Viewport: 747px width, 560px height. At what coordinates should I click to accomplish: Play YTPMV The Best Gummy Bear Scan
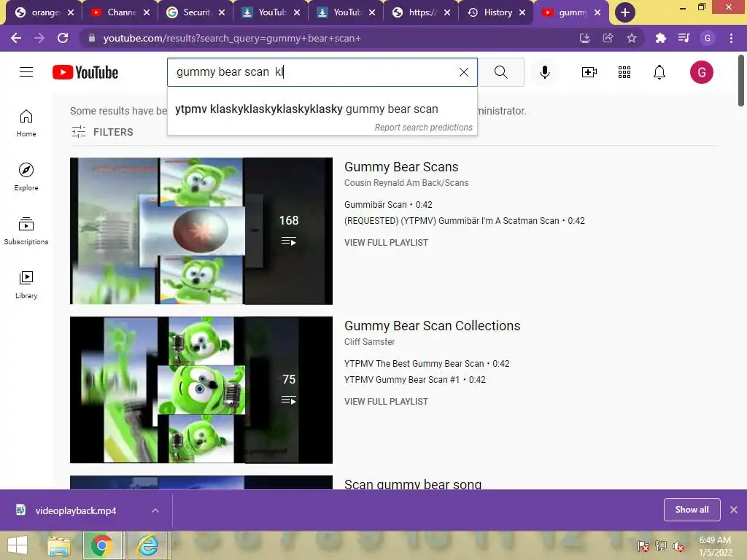tap(426, 364)
